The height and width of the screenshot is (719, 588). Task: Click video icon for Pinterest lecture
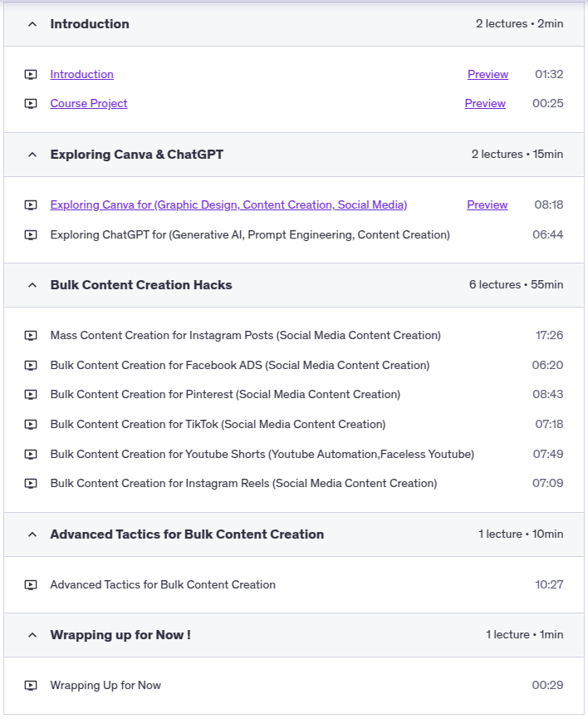coord(31,395)
